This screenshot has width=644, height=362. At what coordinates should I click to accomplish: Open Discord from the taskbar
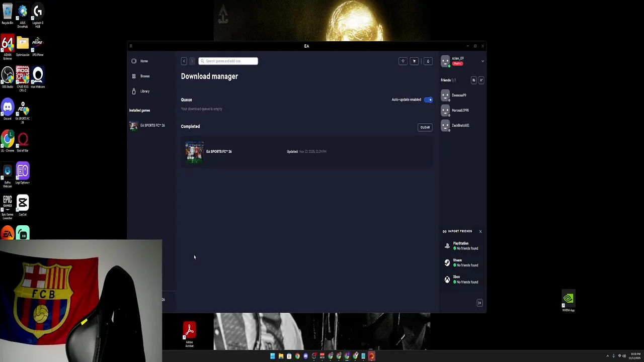click(305, 356)
